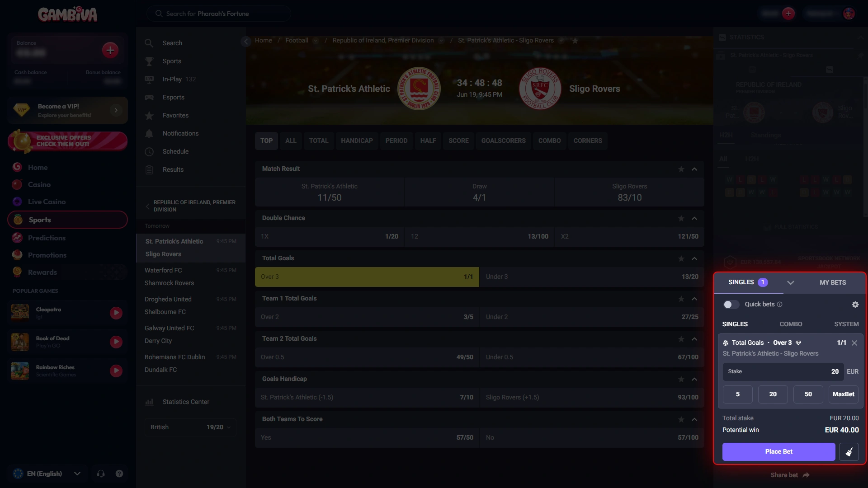
Task: Play the Book of Dead game
Action: [116, 342]
